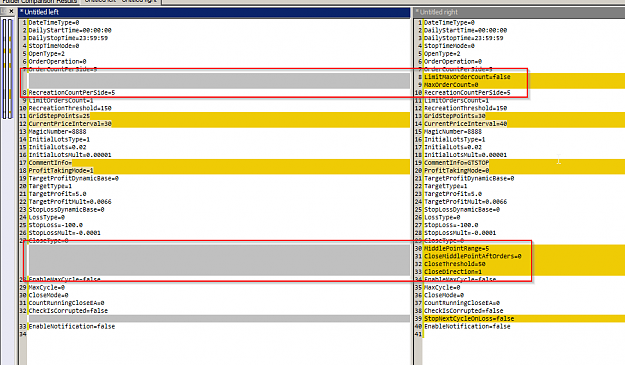Click TargetProfit=5.0 in the left pane
The image size is (625, 365).
coord(57,194)
